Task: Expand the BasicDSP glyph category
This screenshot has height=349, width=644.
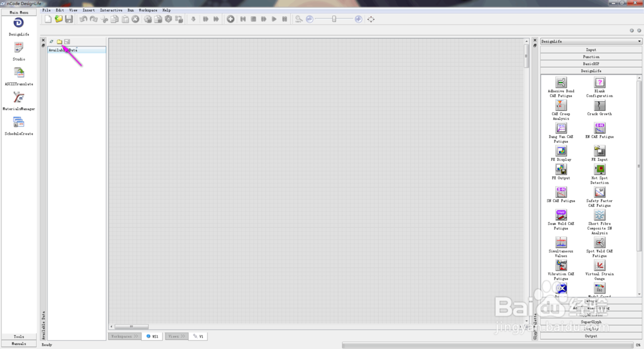Action: tap(591, 64)
